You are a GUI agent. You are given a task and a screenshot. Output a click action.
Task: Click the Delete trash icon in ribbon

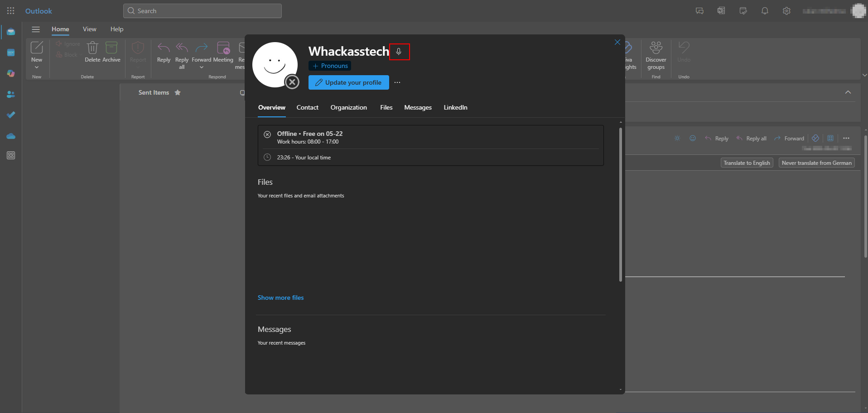coord(92,48)
